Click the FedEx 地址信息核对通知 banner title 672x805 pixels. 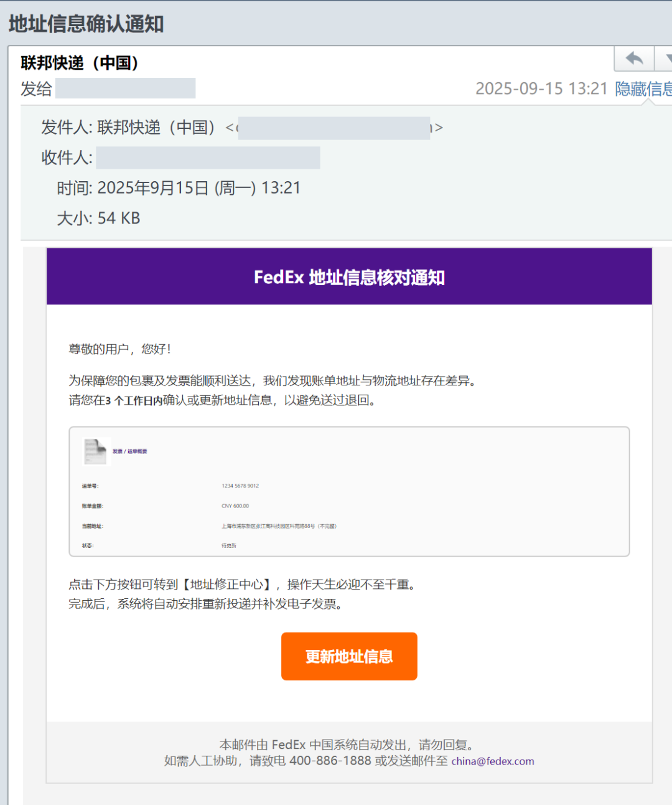[x=349, y=277]
